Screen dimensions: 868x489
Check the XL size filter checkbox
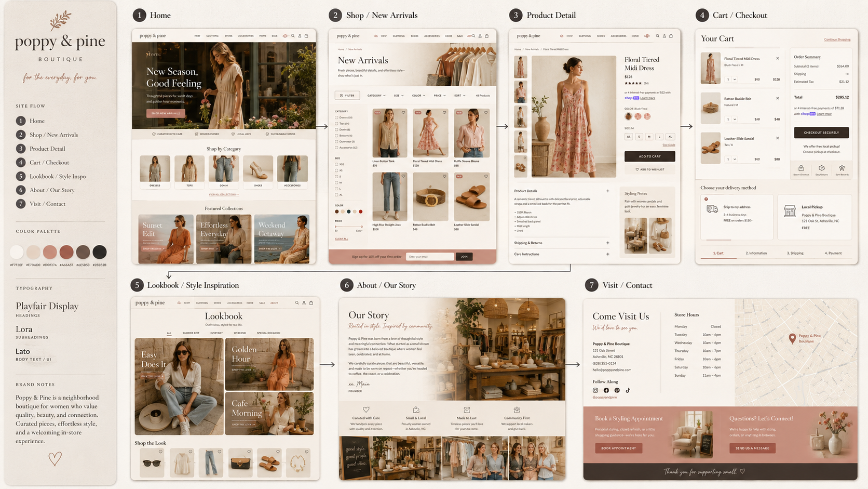(x=336, y=195)
